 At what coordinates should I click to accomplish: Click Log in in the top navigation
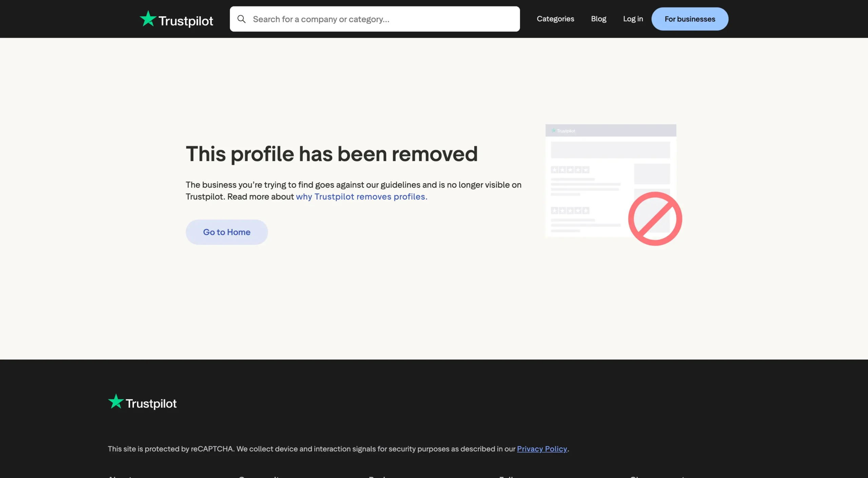pyautogui.click(x=633, y=19)
